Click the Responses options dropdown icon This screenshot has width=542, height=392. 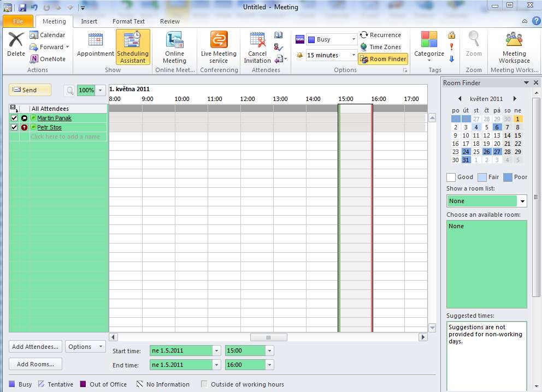coord(280,59)
